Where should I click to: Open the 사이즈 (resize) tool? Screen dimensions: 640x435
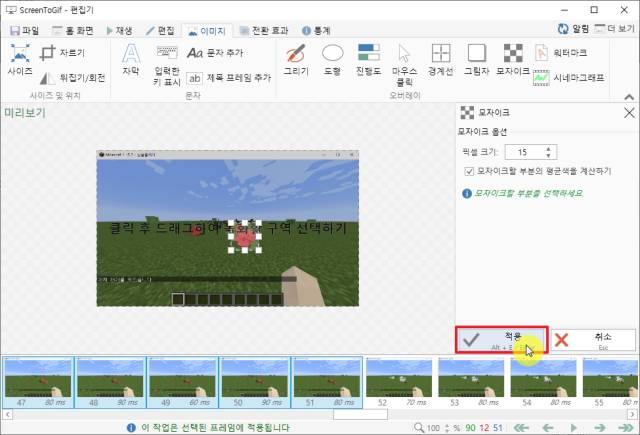point(20,60)
